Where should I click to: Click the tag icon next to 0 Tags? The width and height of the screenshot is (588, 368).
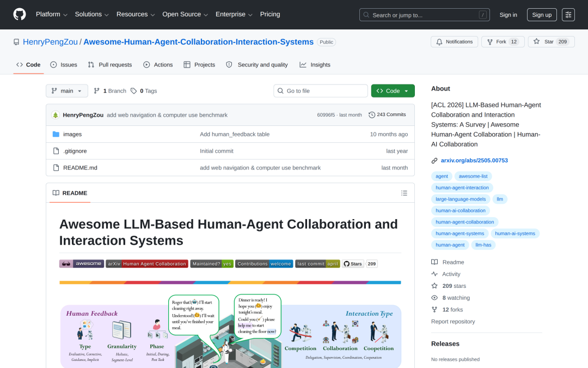[133, 91]
